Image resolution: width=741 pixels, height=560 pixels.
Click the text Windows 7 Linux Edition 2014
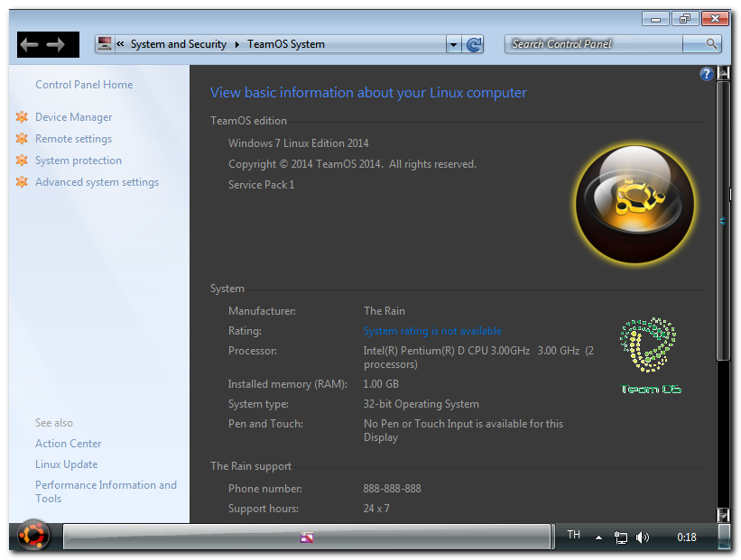[x=298, y=143]
